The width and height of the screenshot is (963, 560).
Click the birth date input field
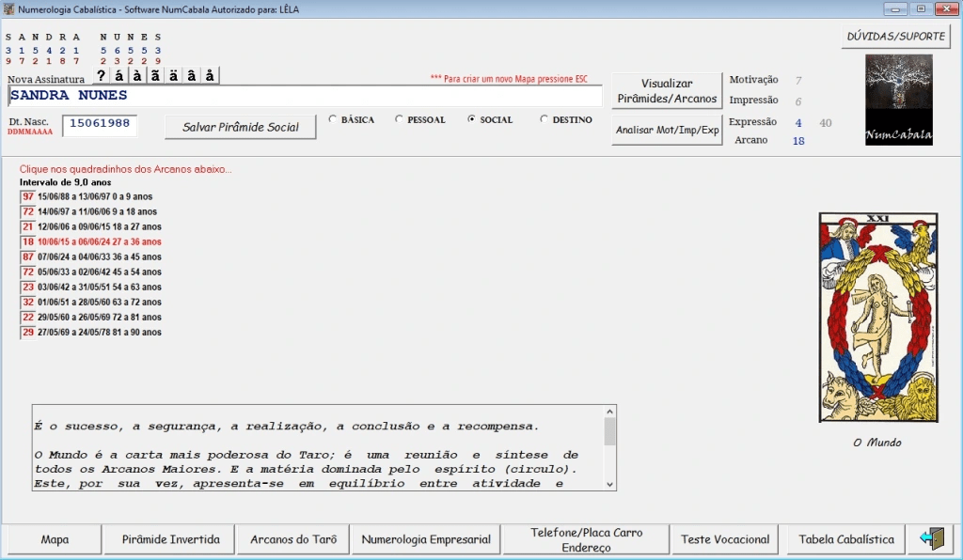[100, 126]
